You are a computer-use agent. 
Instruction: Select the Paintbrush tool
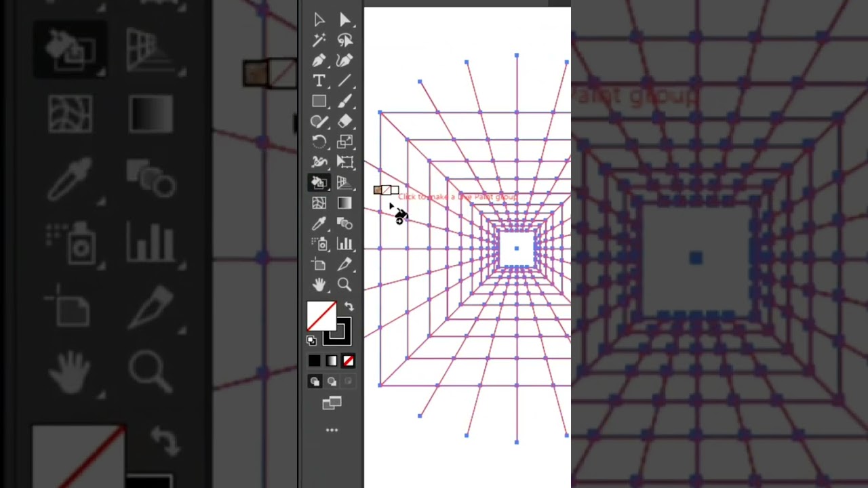coord(344,102)
